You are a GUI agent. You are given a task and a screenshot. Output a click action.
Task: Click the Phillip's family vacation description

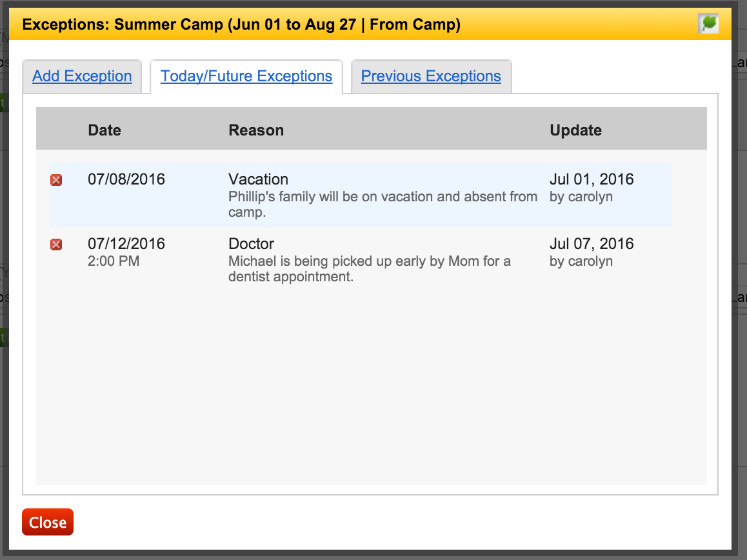coord(383,204)
